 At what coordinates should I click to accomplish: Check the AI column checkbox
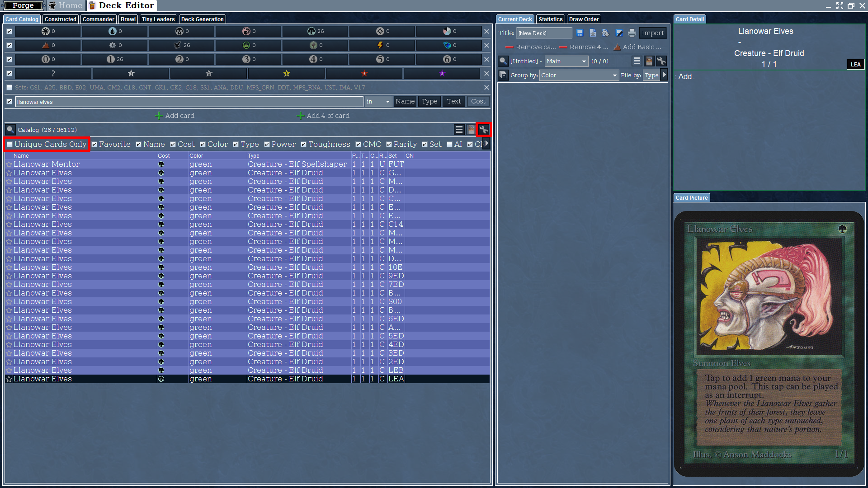point(449,145)
